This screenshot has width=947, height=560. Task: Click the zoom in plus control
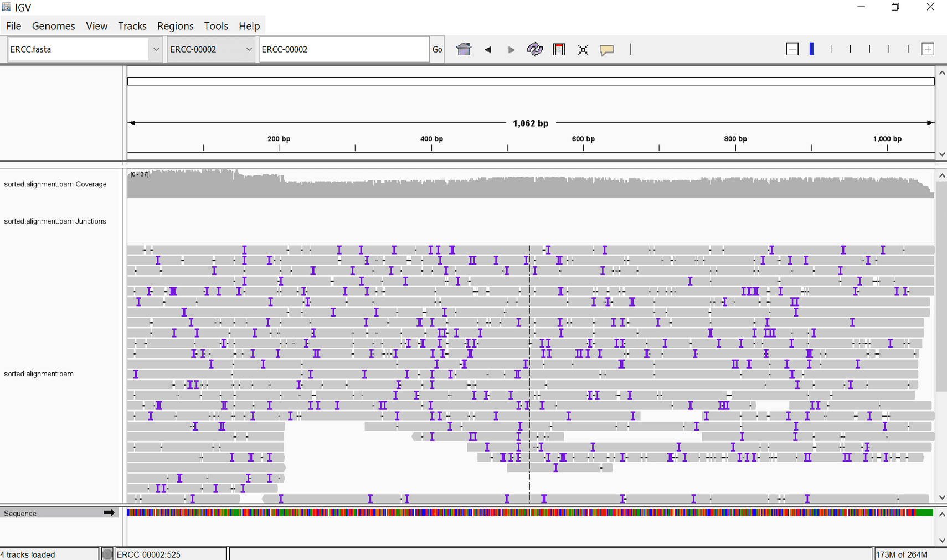(x=928, y=49)
